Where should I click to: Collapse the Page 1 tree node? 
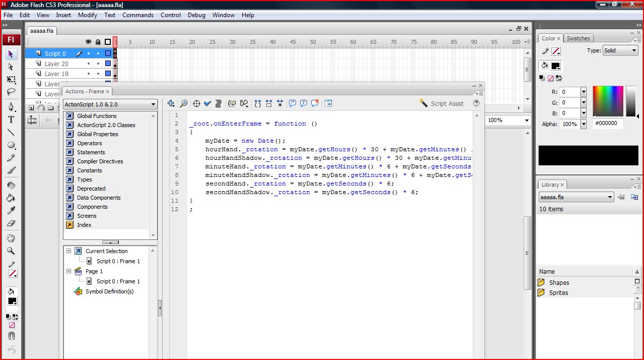pos(69,271)
